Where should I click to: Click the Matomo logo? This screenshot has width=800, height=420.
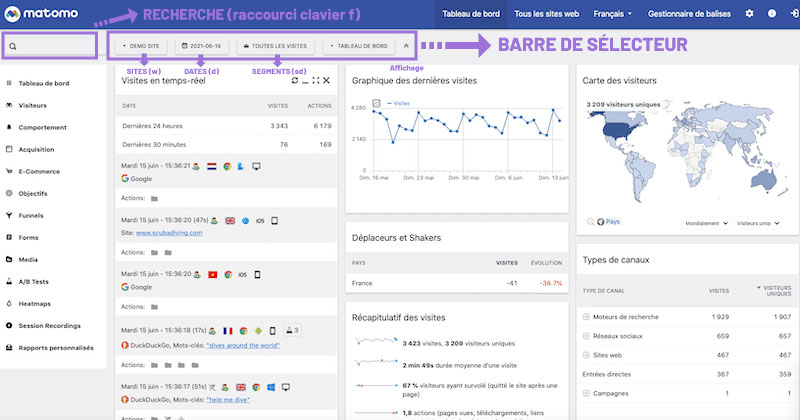(x=41, y=14)
